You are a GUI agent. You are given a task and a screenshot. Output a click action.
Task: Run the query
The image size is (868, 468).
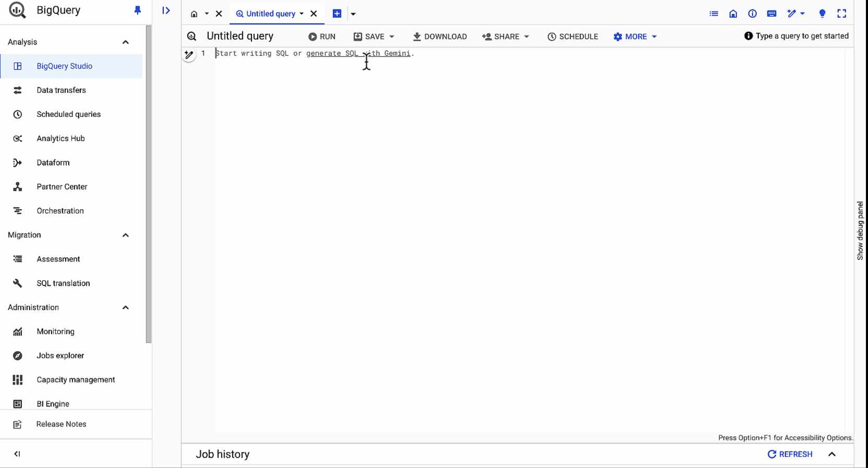click(322, 37)
